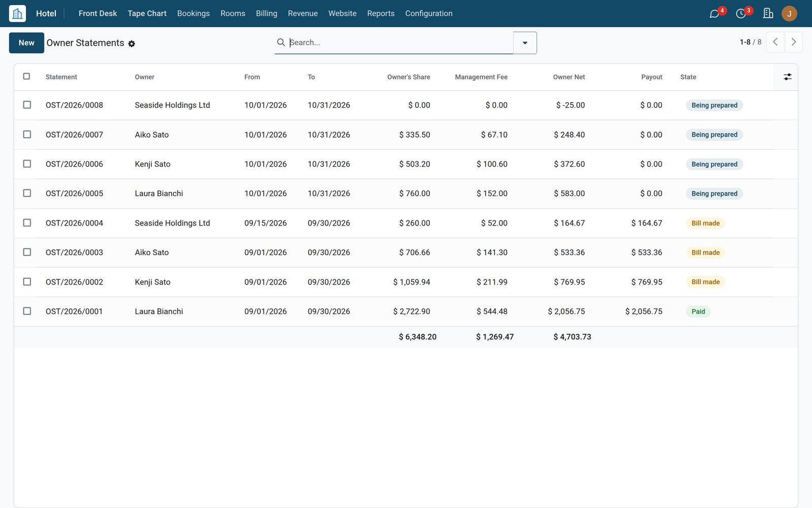Click the Owner Statements gear icon

pos(131,44)
